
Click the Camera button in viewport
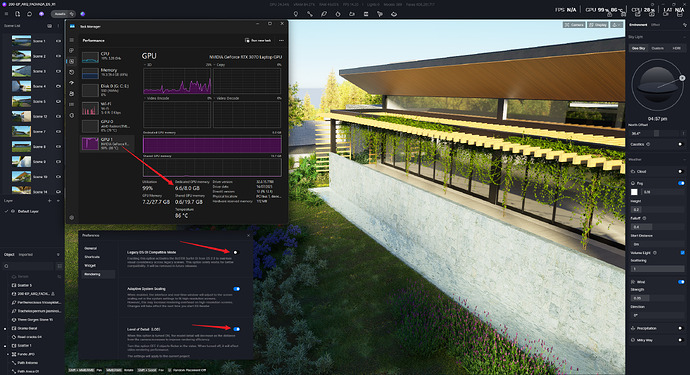tap(574, 25)
